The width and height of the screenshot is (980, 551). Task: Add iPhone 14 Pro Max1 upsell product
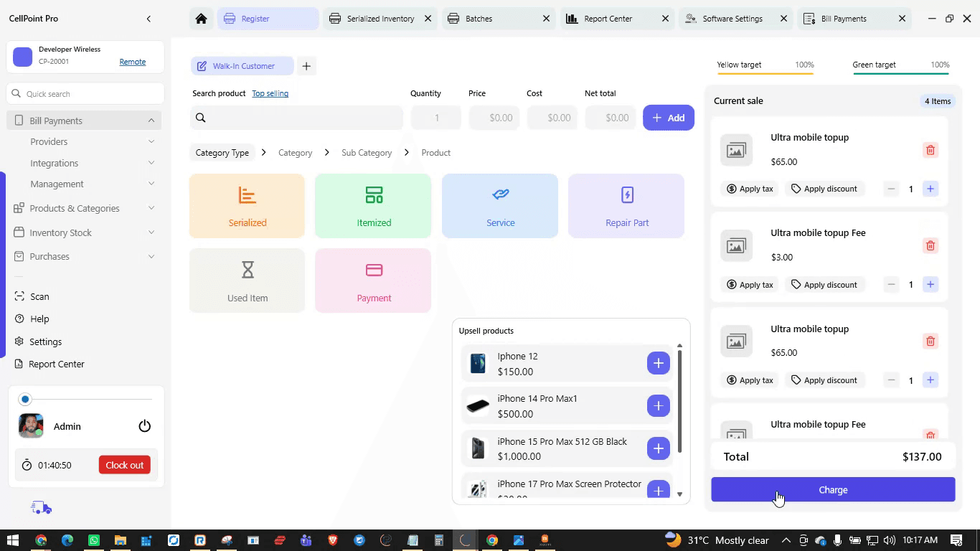click(658, 405)
